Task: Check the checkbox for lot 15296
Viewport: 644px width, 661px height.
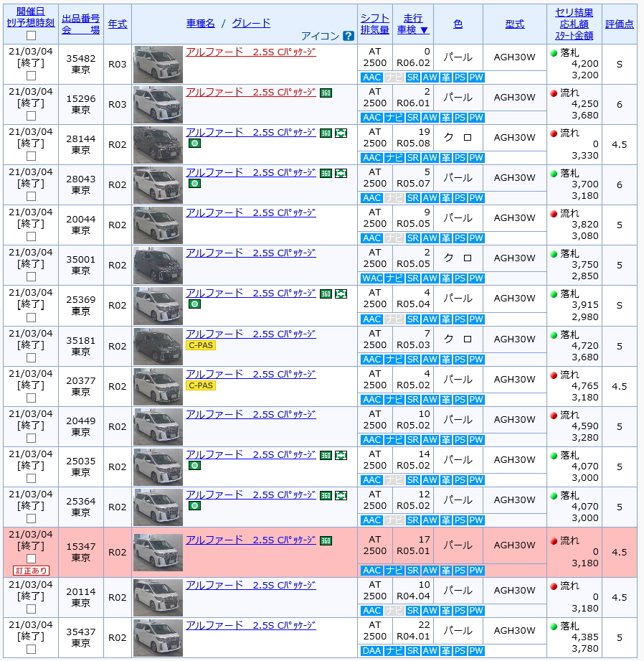Action: 31,116
